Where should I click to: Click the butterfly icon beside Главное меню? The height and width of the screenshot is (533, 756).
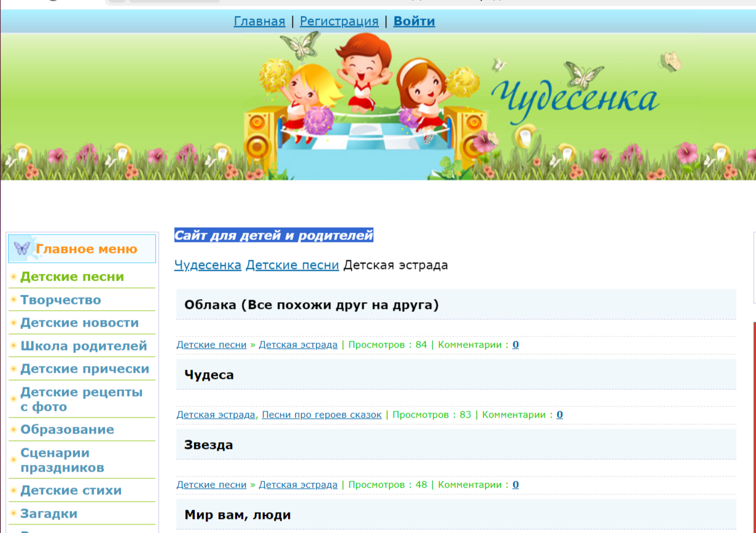(21, 249)
